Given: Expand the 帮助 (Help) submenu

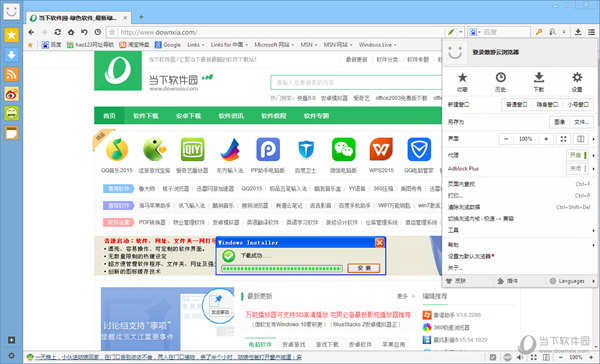Looking at the screenshot, I should point(520,245).
